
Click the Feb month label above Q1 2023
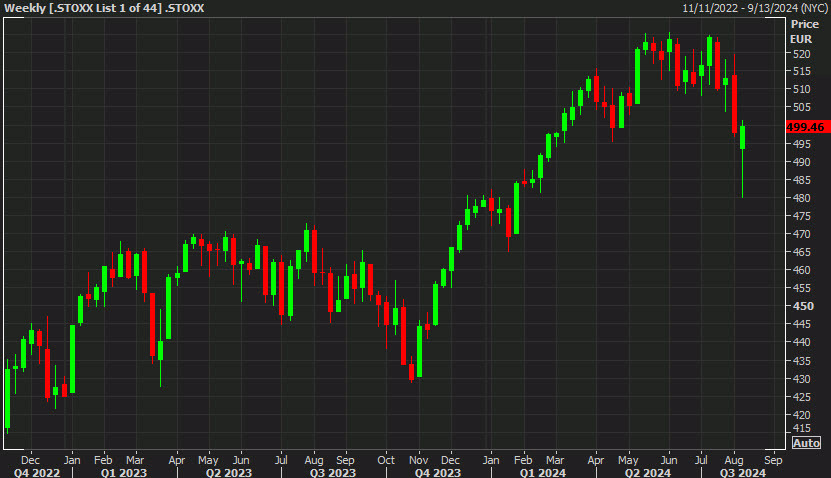pyautogui.click(x=103, y=460)
